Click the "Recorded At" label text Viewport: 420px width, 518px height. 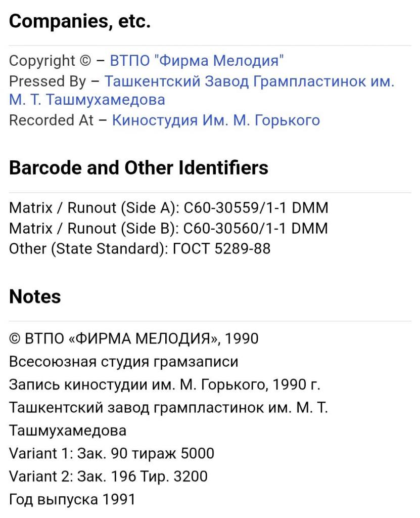pyautogui.click(x=51, y=120)
